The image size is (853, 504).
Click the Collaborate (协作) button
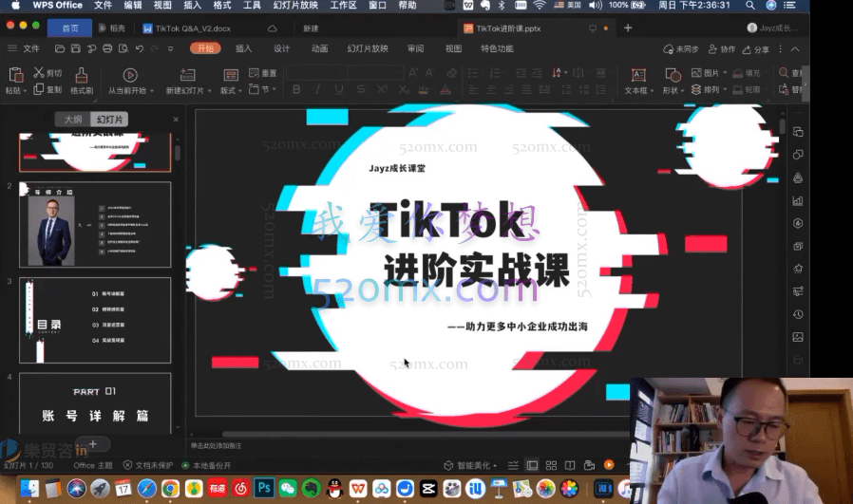click(x=722, y=49)
